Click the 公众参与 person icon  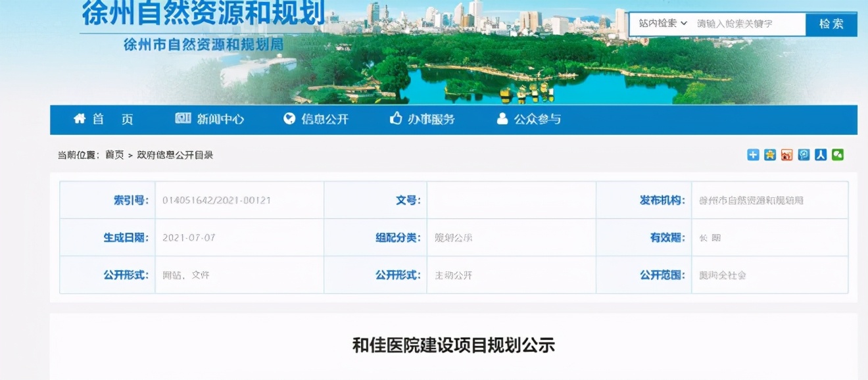pos(502,119)
